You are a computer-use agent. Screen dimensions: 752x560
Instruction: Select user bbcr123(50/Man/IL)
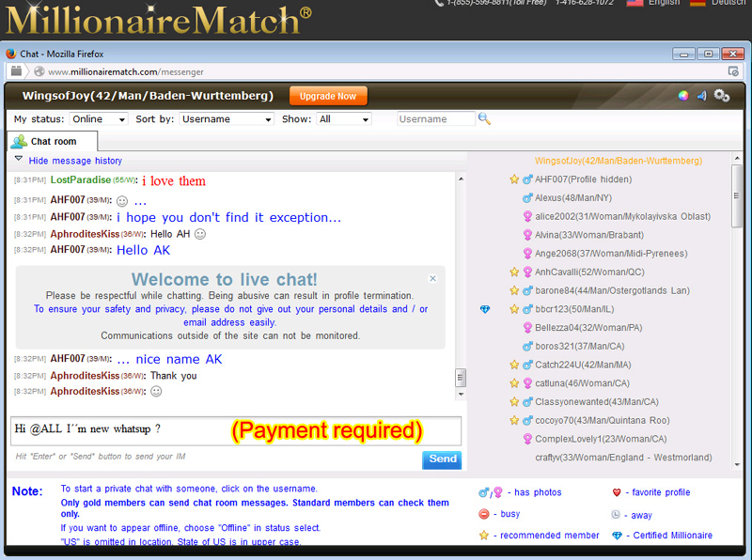click(574, 309)
